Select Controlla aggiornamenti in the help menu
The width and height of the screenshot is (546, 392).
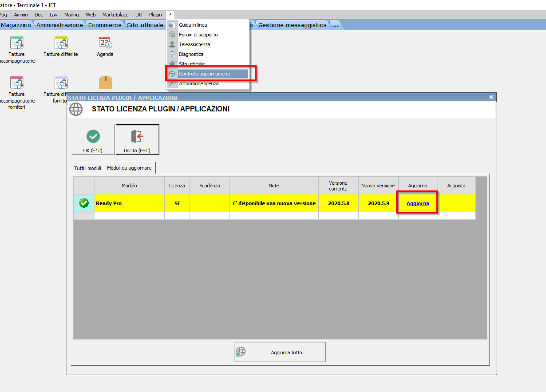208,74
